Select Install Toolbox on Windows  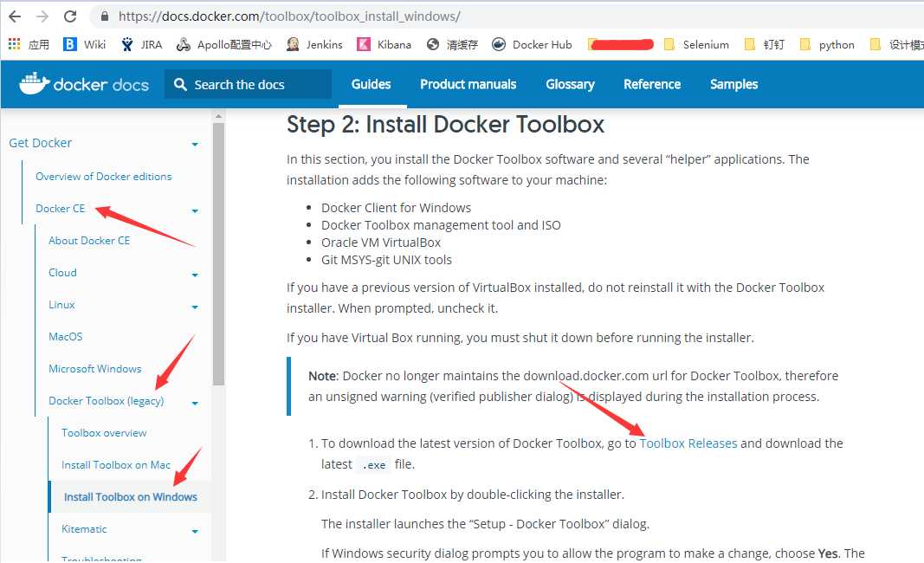(x=130, y=497)
